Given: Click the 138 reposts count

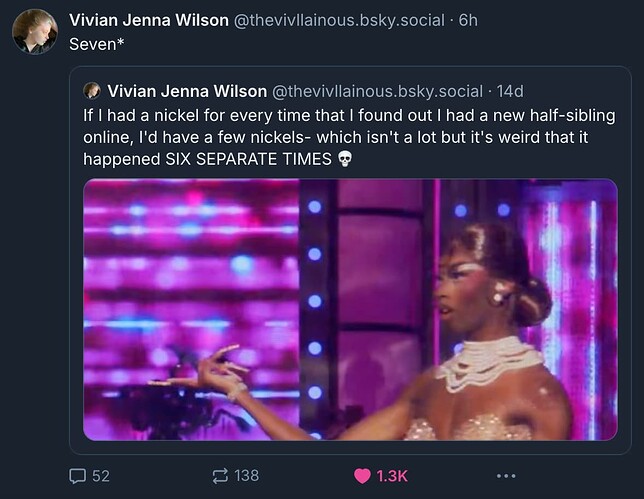Looking at the screenshot, I should (247, 476).
